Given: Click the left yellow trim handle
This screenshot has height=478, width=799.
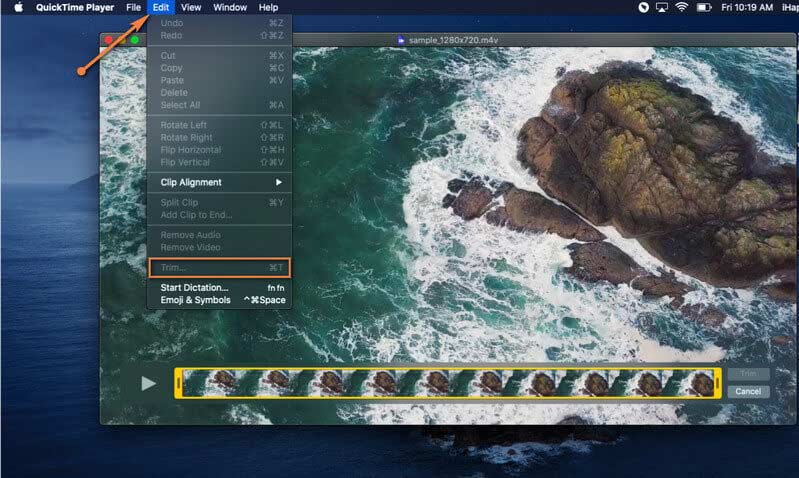Looking at the screenshot, I should 180,383.
